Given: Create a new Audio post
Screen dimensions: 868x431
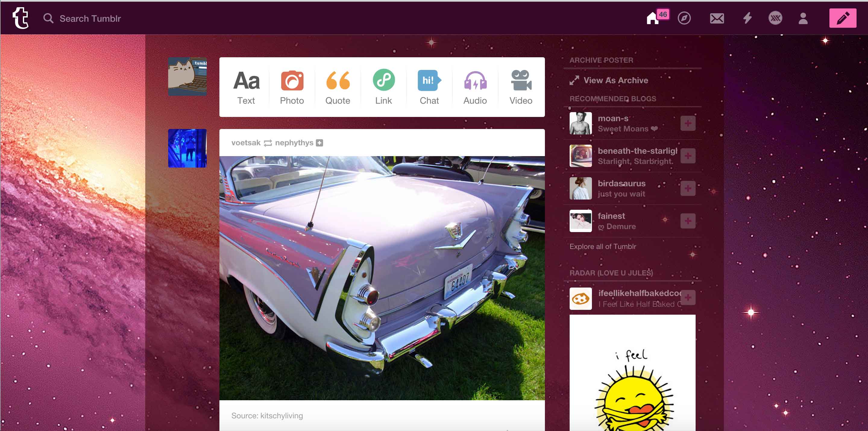Looking at the screenshot, I should [475, 87].
